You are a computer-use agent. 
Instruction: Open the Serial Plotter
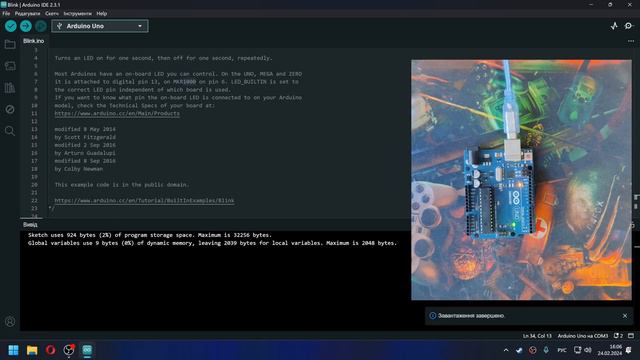pyautogui.click(x=614, y=26)
